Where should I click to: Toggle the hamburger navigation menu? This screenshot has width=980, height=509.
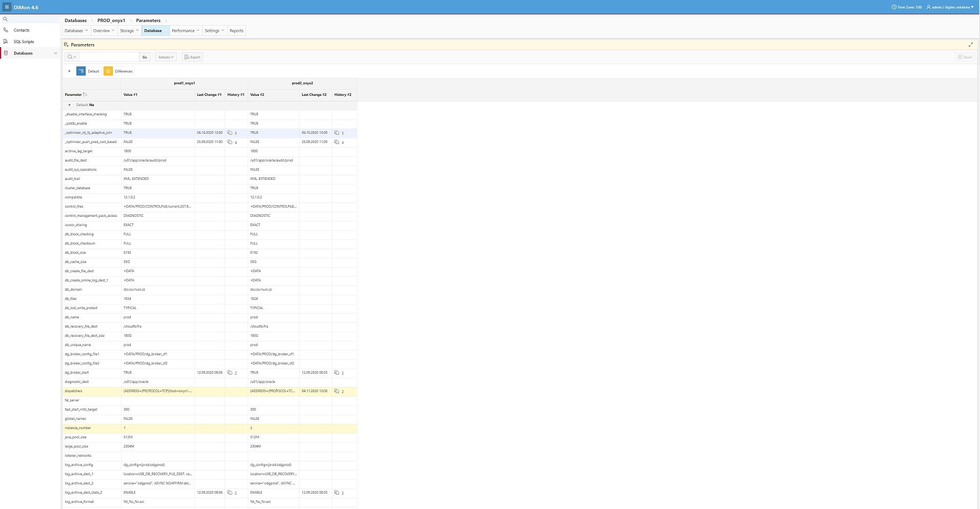[7, 7]
